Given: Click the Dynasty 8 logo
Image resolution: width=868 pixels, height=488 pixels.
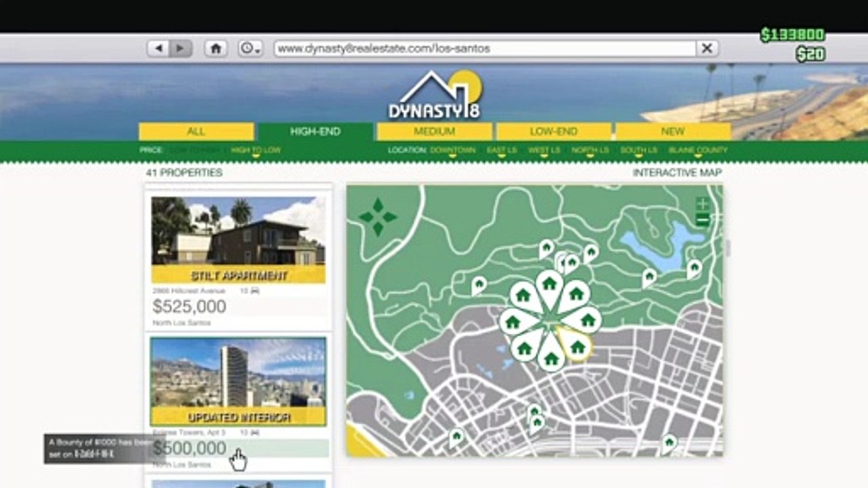Looking at the screenshot, I should pos(434,95).
